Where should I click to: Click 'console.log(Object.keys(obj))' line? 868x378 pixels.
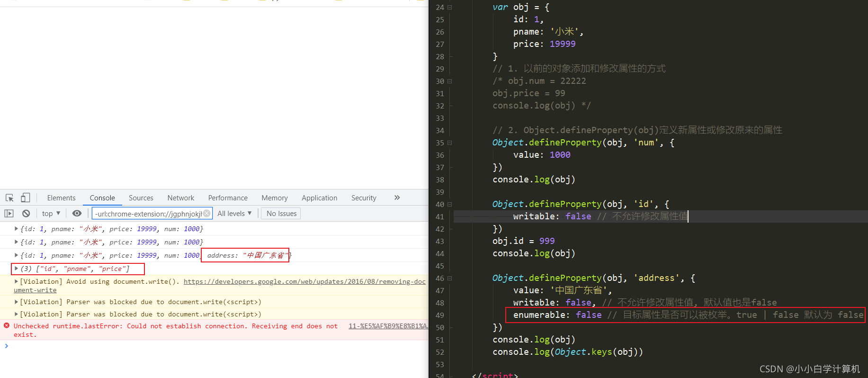tap(568, 352)
